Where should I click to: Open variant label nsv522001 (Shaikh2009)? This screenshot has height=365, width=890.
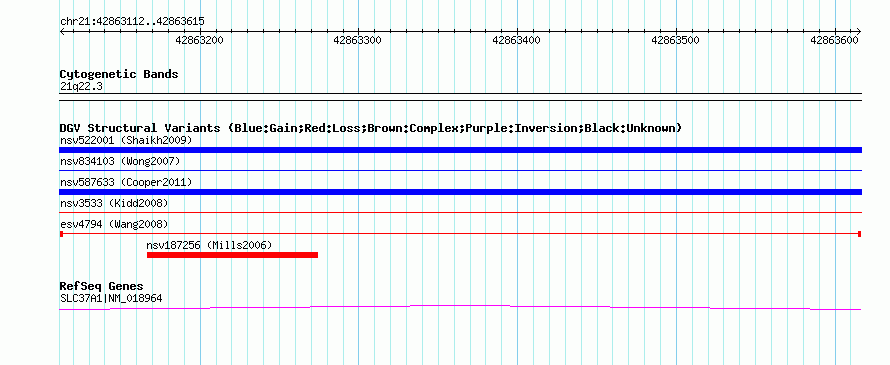point(126,140)
